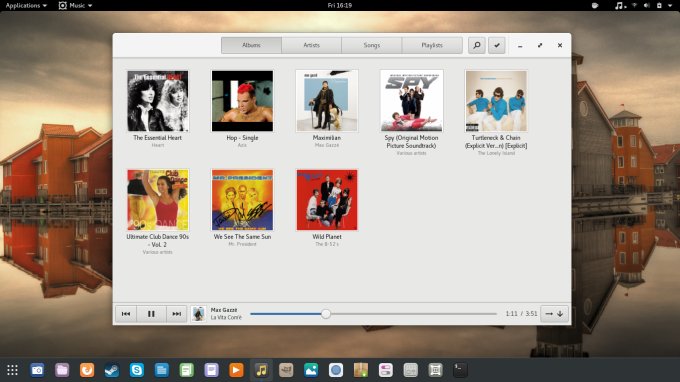Switch to the Albums tab

pyautogui.click(x=251, y=45)
